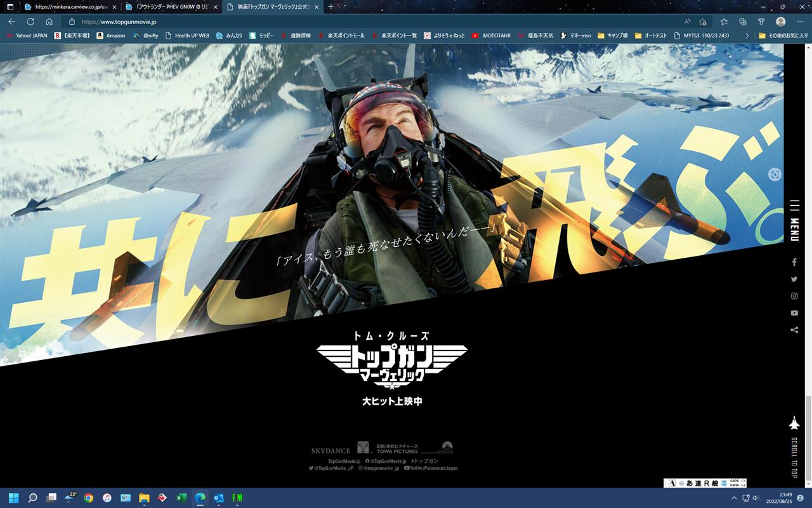Close the トップガン マーヴェリック tab
The image size is (812, 508).
(317, 7)
